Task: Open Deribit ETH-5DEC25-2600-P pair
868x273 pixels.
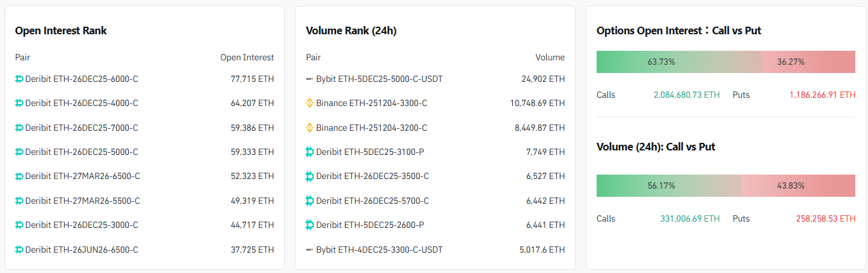Action: (x=370, y=225)
